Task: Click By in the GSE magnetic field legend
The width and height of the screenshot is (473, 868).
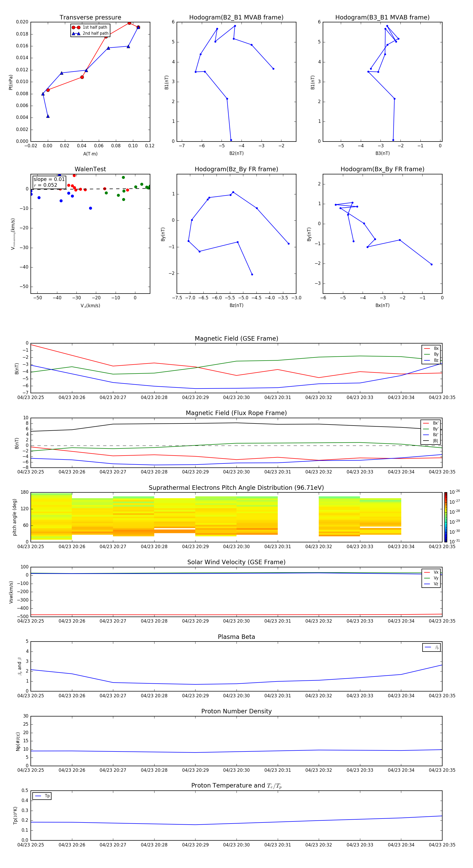Action: (431, 354)
